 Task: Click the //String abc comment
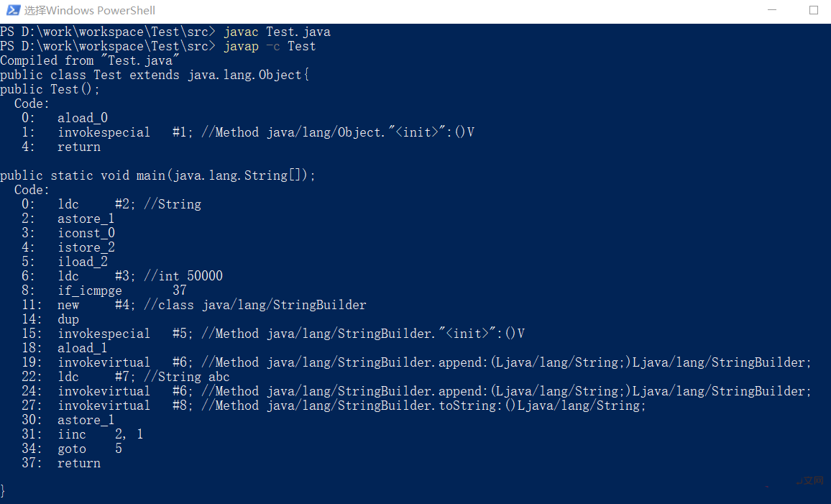187,377
